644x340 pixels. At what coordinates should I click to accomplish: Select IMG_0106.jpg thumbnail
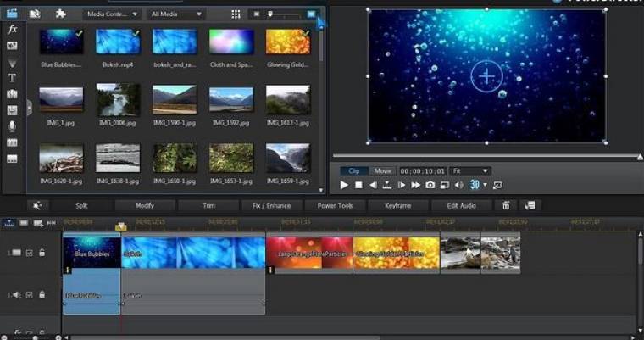tap(118, 99)
